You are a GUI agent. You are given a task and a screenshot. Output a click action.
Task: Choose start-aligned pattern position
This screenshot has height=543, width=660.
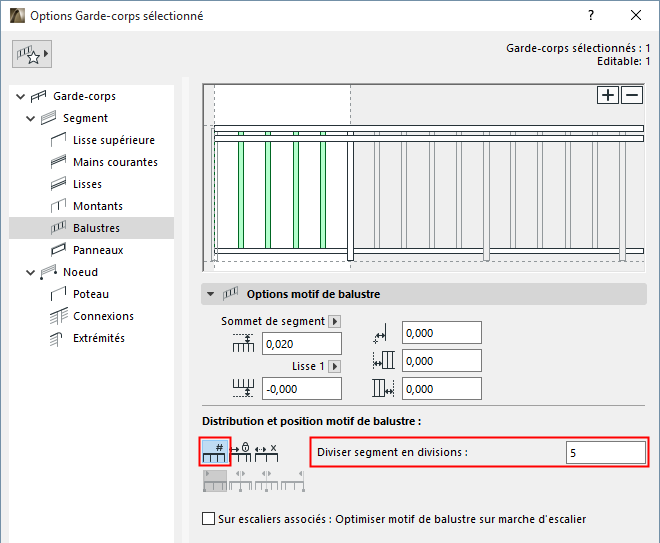pyautogui.click(x=215, y=481)
